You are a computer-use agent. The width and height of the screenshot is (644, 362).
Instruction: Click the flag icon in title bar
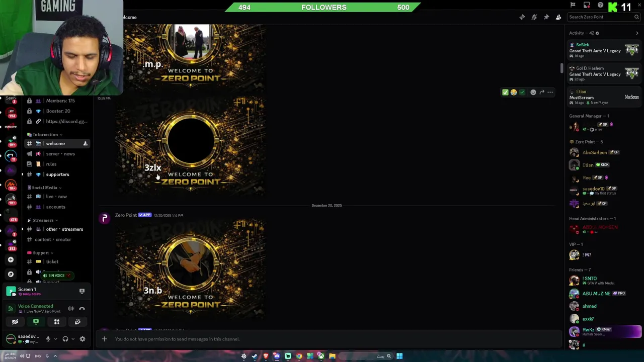(x=573, y=5)
